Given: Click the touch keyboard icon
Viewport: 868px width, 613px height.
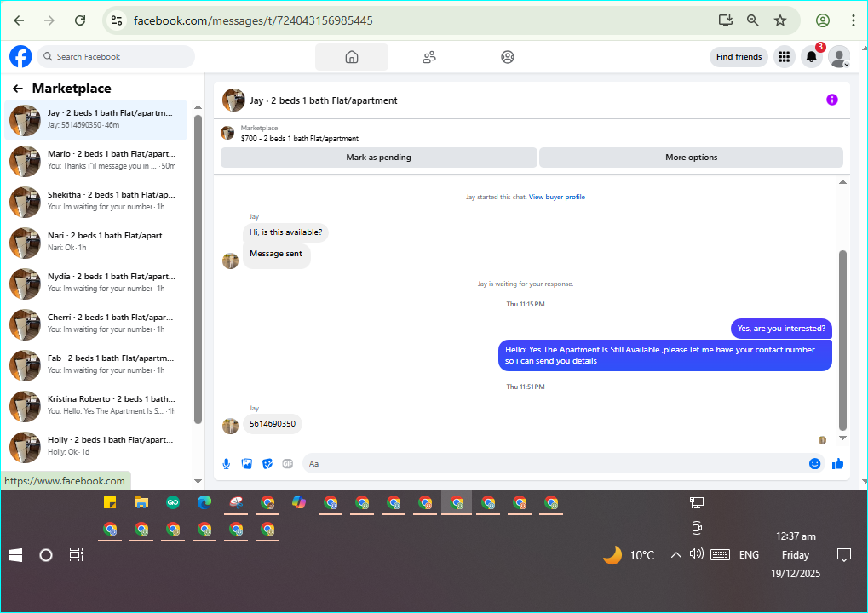Looking at the screenshot, I should coord(720,554).
